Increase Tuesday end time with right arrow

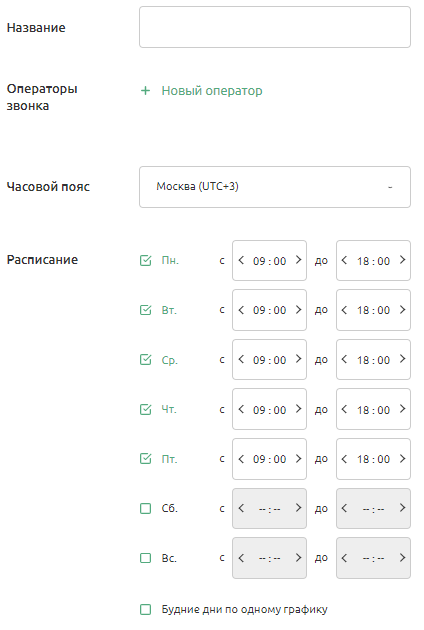[x=402, y=310]
